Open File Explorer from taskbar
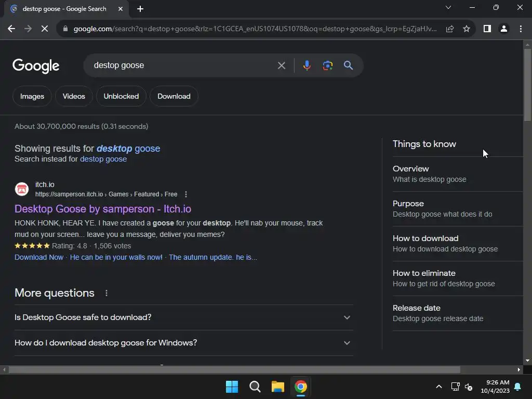The width and height of the screenshot is (532, 399). coord(277,387)
